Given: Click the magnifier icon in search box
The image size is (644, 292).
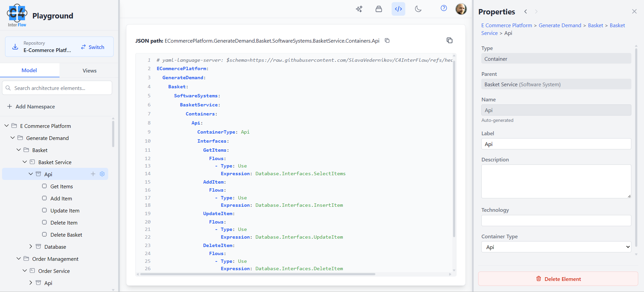Looking at the screenshot, I should tap(8, 88).
